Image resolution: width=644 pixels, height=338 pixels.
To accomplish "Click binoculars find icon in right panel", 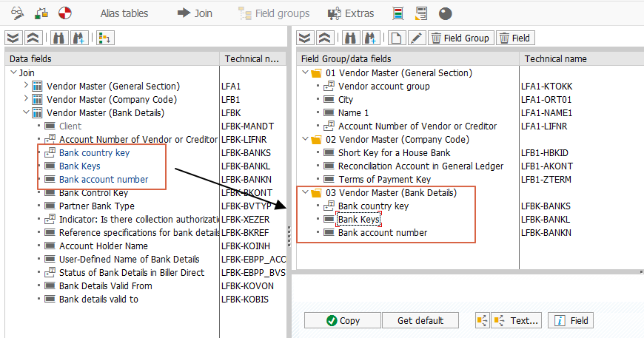I will [350, 38].
